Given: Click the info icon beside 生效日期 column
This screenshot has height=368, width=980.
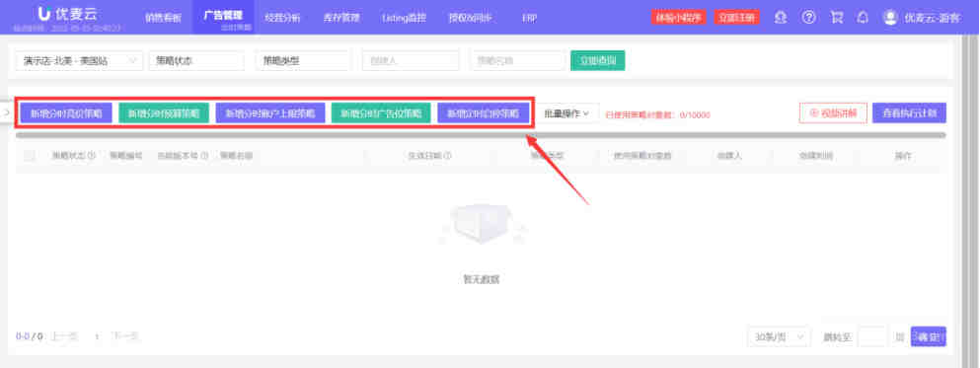Looking at the screenshot, I should point(448,156).
